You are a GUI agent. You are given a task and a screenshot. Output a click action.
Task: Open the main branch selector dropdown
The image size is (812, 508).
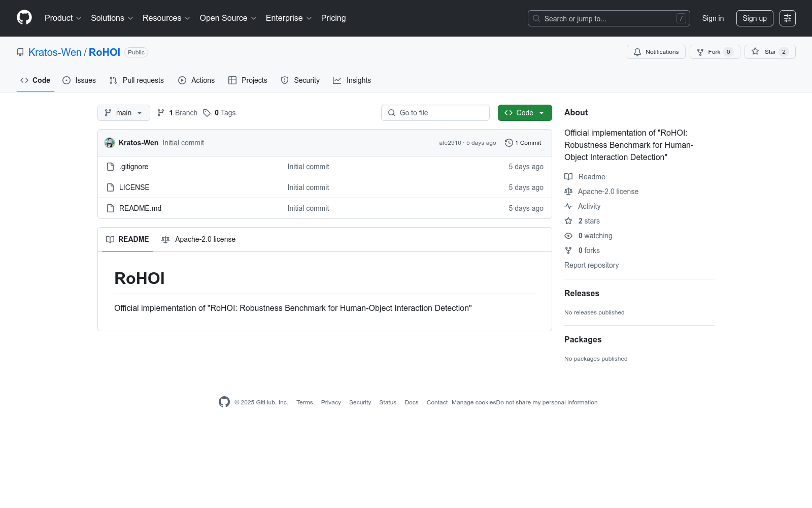point(124,113)
